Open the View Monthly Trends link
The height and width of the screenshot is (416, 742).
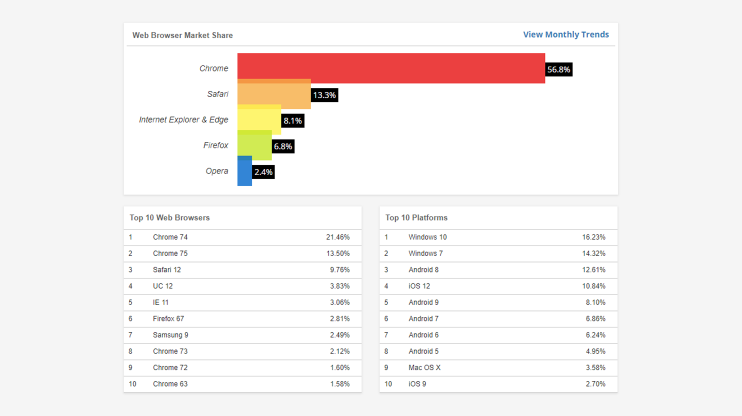(565, 35)
